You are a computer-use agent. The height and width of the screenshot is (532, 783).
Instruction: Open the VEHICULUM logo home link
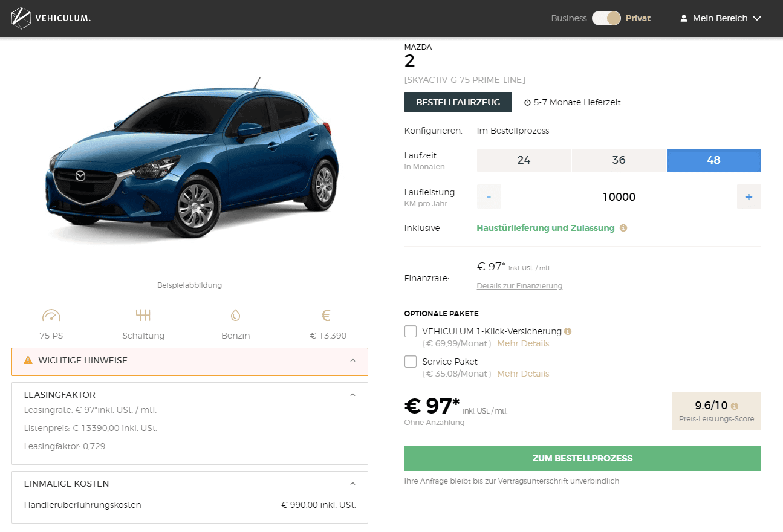click(51, 18)
